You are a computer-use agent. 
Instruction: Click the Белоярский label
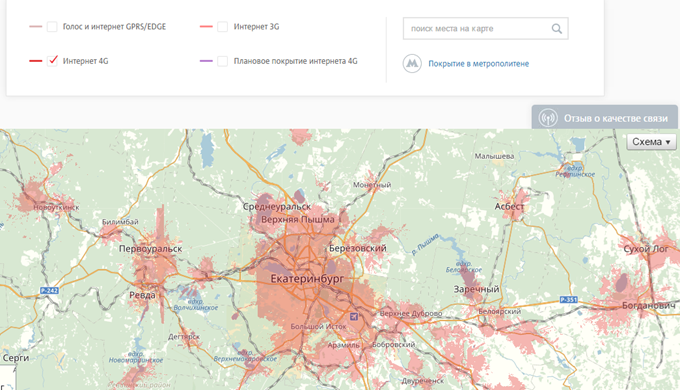point(499,311)
